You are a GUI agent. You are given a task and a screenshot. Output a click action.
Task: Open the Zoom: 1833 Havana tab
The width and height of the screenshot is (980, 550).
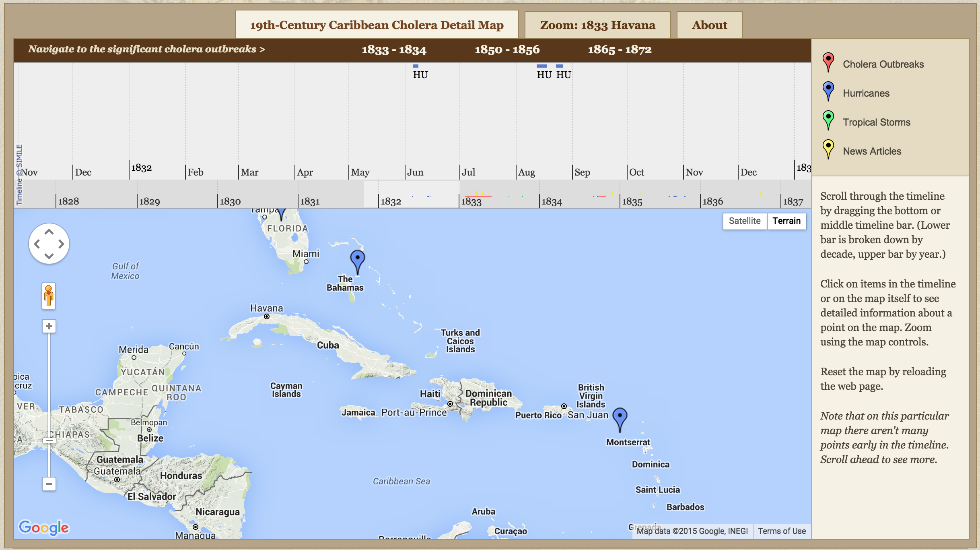tap(597, 25)
